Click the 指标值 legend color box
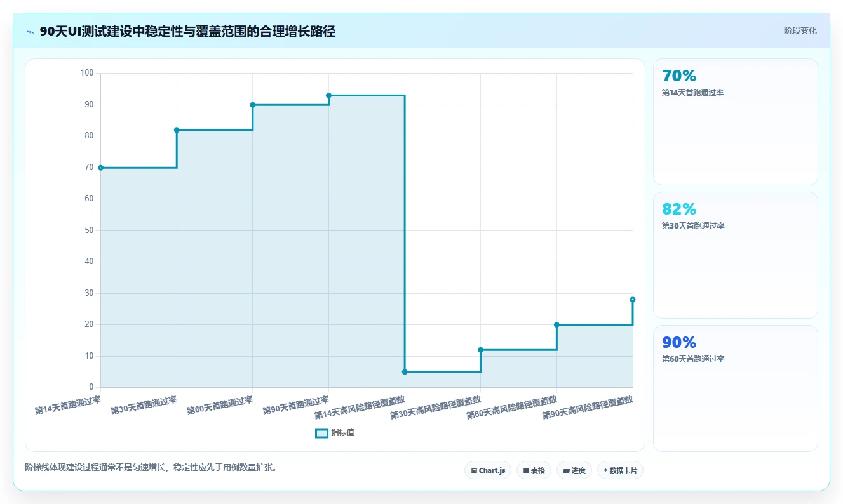The height and width of the screenshot is (504, 843). pos(321,433)
